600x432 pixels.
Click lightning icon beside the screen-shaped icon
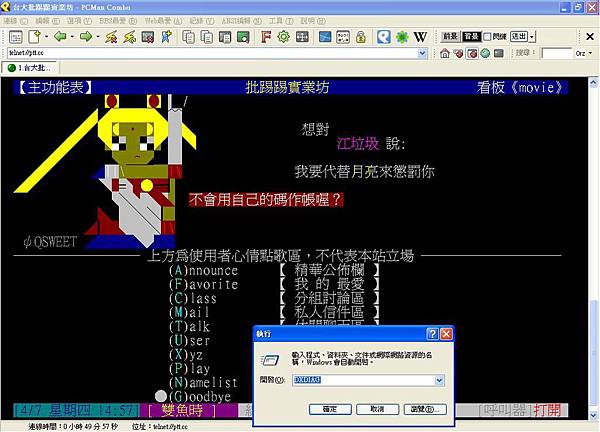129,37
